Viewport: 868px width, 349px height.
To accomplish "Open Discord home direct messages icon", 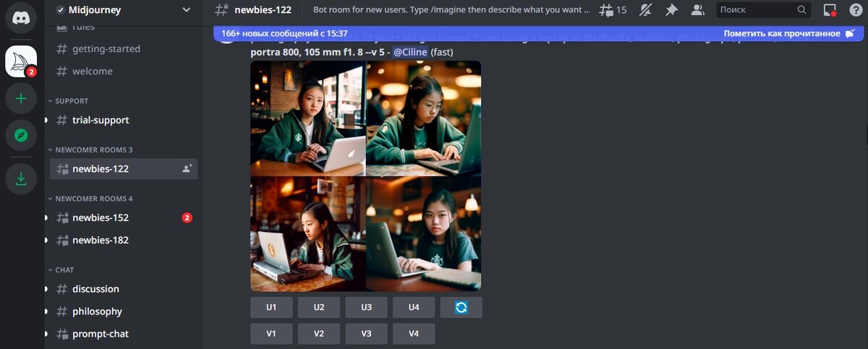I will coord(21,18).
